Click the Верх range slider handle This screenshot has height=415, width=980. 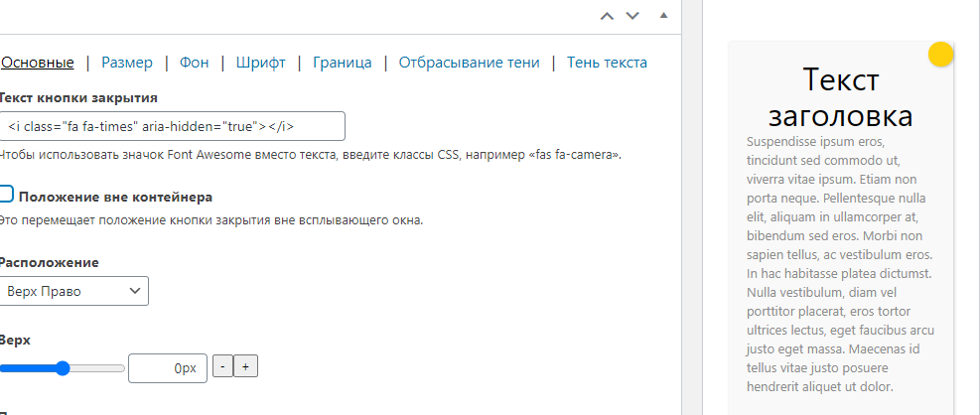pyautogui.click(x=63, y=368)
